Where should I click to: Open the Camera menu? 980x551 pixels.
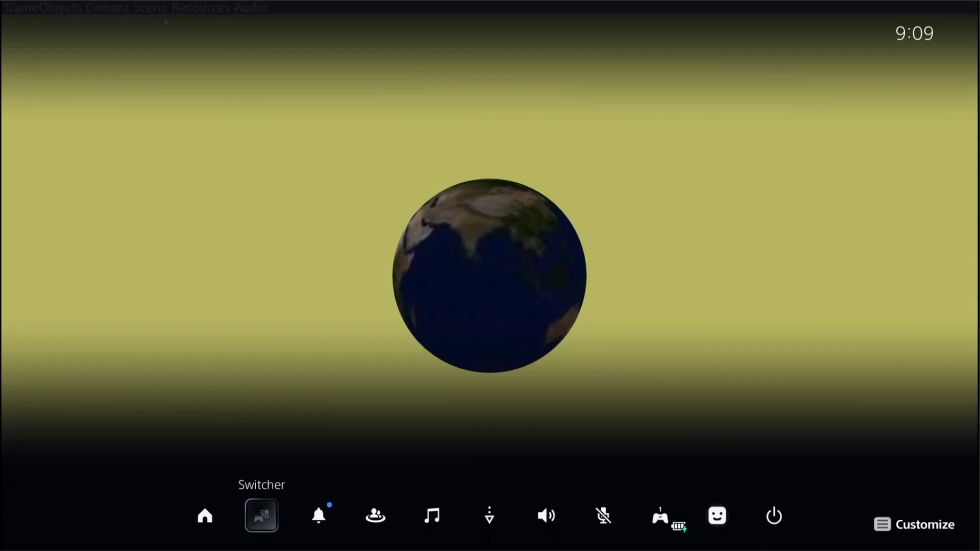point(107,8)
